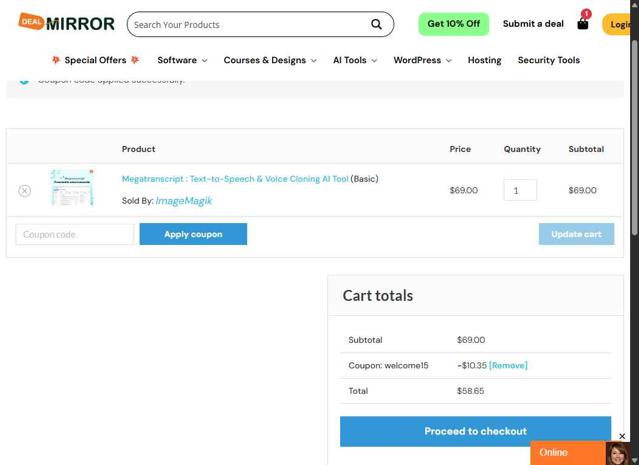Viewport: 639px width, 465px height.
Task: Open the Megatranscript product thumbnail
Action: pyautogui.click(x=72, y=188)
